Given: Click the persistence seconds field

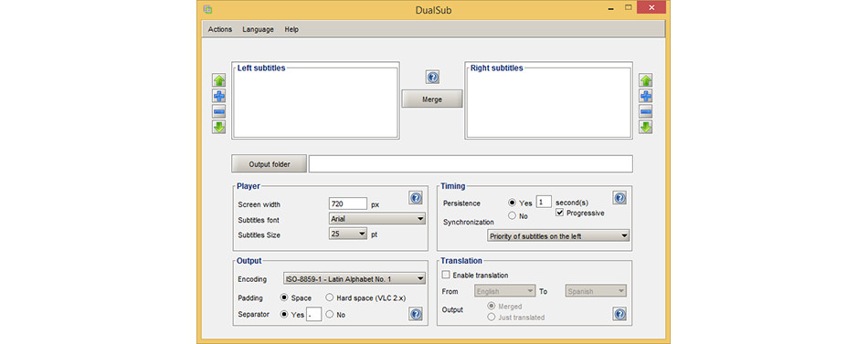Looking at the screenshot, I should click(544, 203).
